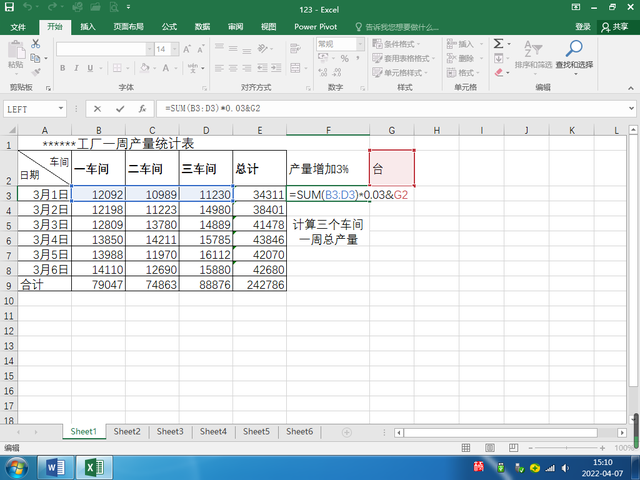Open the Data ribbon tab
This screenshot has width=640, height=480.
pyautogui.click(x=202, y=27)
